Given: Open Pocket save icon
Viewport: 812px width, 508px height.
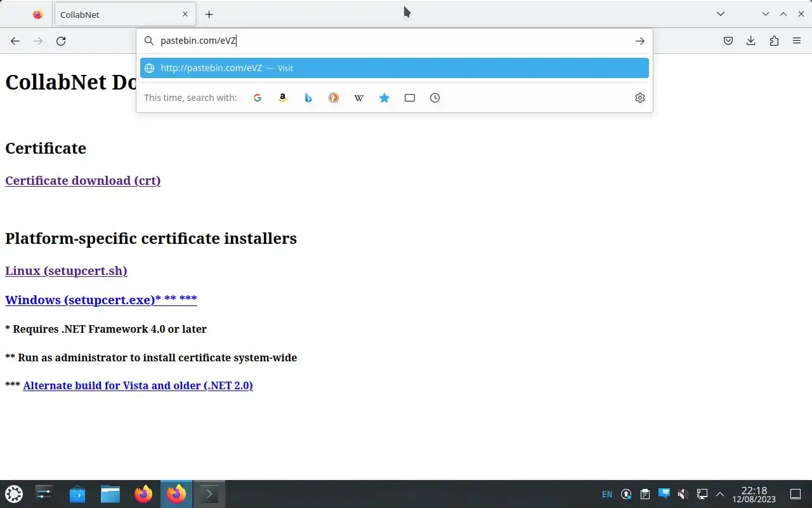Looking at the screenshot, I should tap(728, 41).
